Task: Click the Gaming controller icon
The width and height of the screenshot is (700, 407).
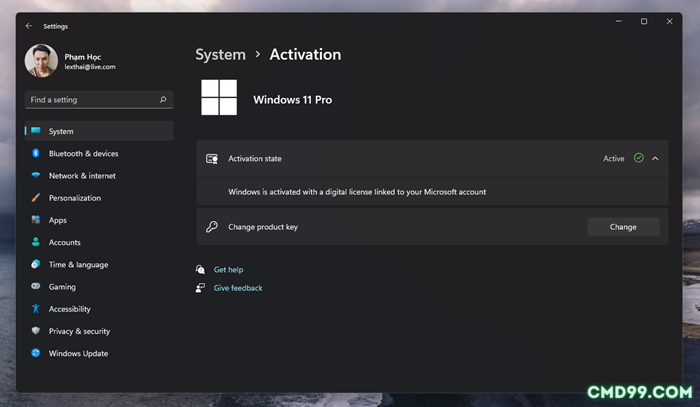Action: 36,286
